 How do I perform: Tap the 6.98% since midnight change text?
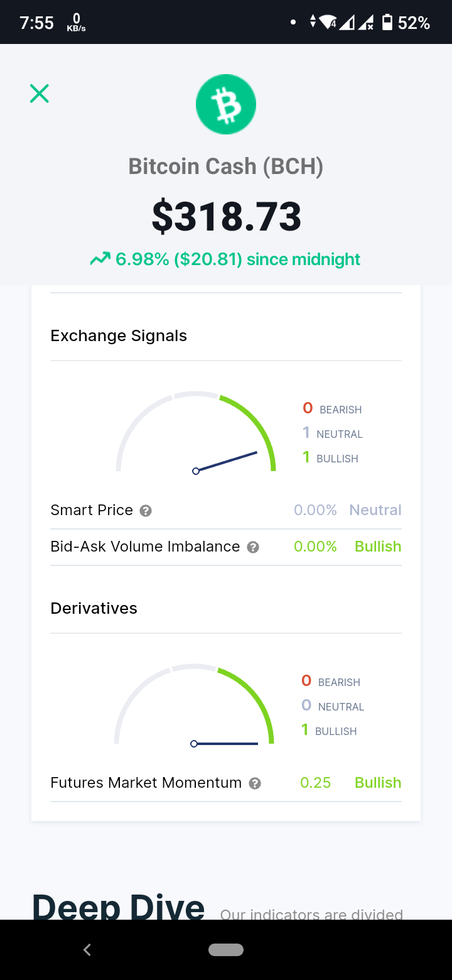238,259
